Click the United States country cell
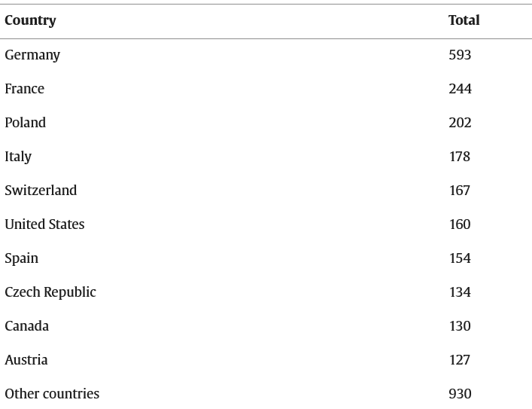The image size is (532, 409). tap(44, 224)
